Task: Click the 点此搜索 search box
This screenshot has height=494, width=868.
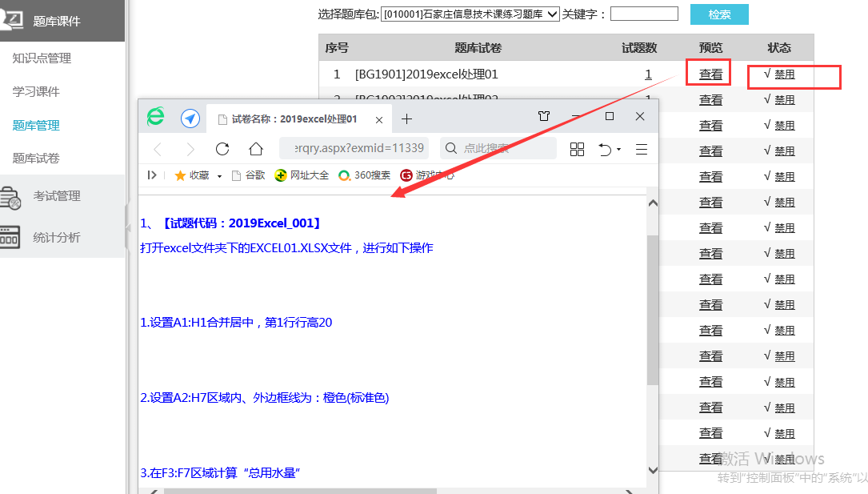Action: pyautogui.click(x=498, y=148)
